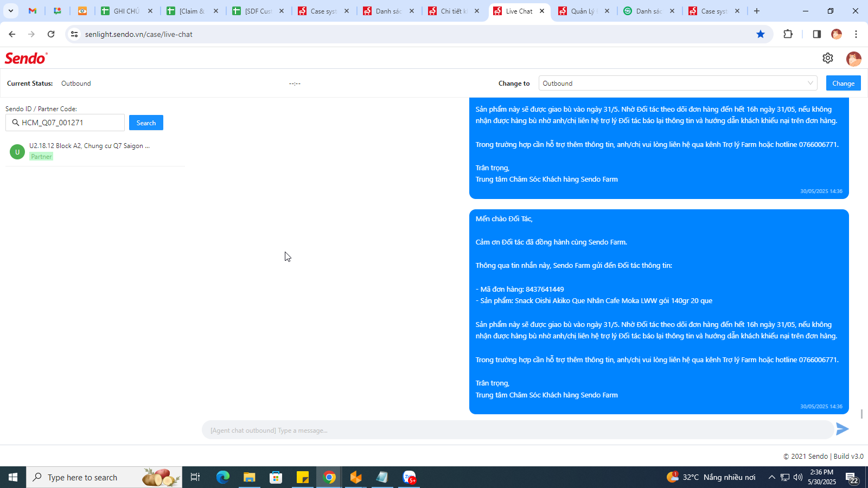Open the browser Extensions menu
Screen dimensions: 868x488
(788, 34)
